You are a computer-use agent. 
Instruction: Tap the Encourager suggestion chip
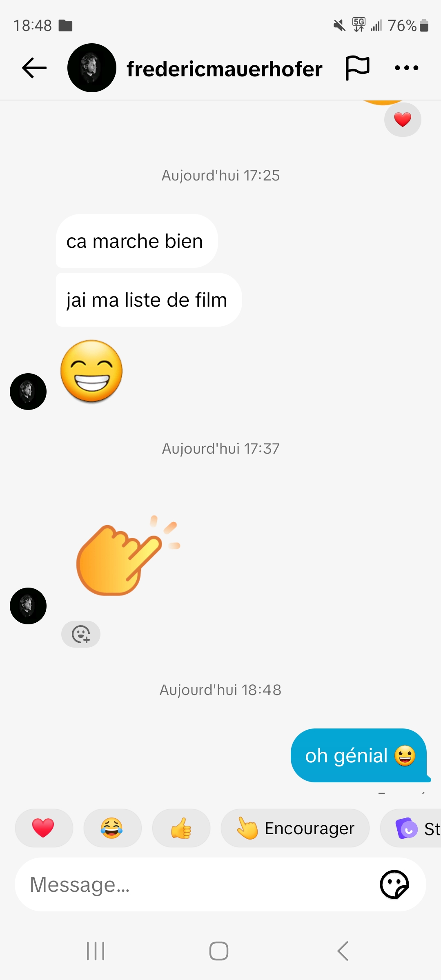[x=295, y=828]
